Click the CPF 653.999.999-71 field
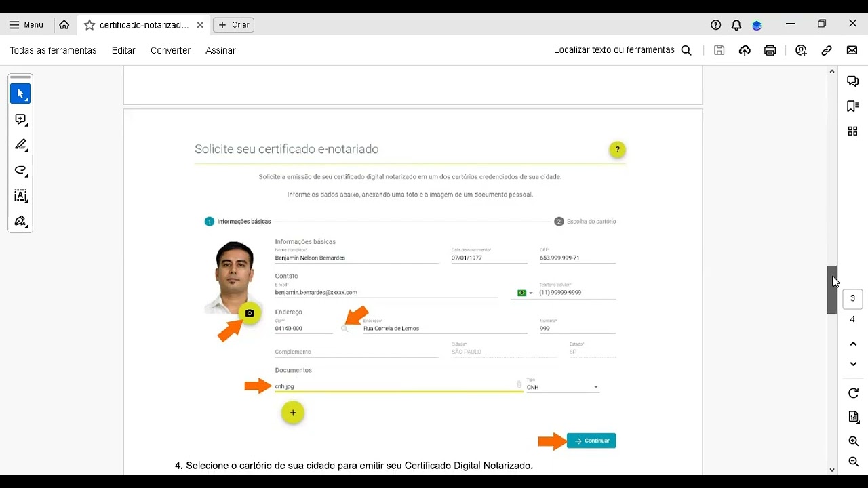This screenshot has width=868, height=488. click(x=578, y=258)
